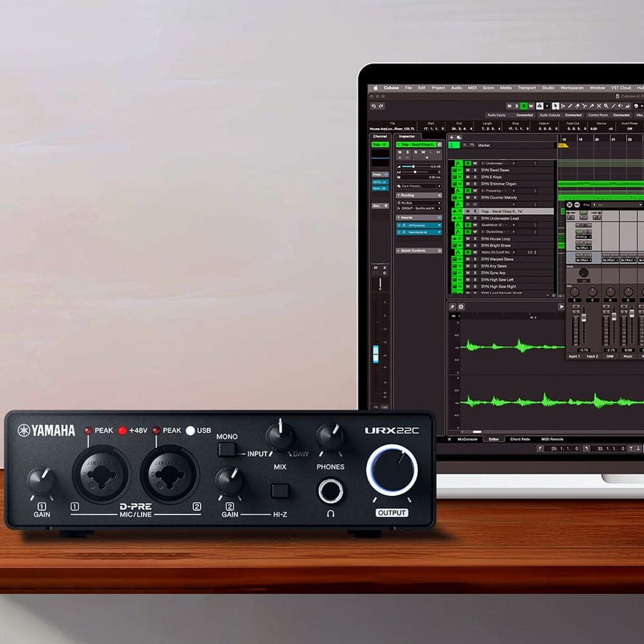Image resolution: width=644 pixels, height=644 pixels.
Task: Select the Mute X tool
Action: [x=599, y=106]
